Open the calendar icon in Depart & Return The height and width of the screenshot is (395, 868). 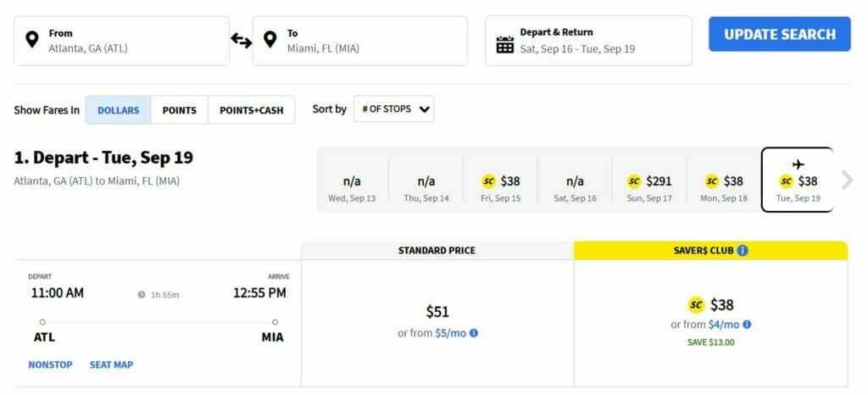pos(505,44)
